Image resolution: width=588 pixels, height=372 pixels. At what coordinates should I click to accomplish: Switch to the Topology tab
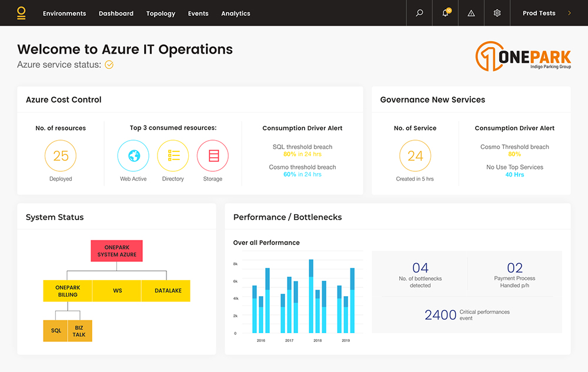point(161,14)
